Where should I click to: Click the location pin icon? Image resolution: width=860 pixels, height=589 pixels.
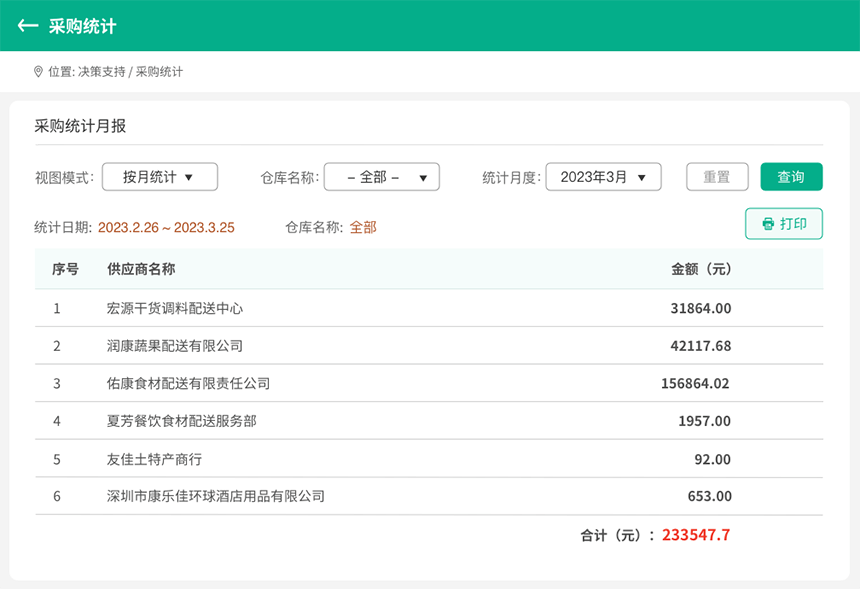pyautogui.click(x=38, y=72)
